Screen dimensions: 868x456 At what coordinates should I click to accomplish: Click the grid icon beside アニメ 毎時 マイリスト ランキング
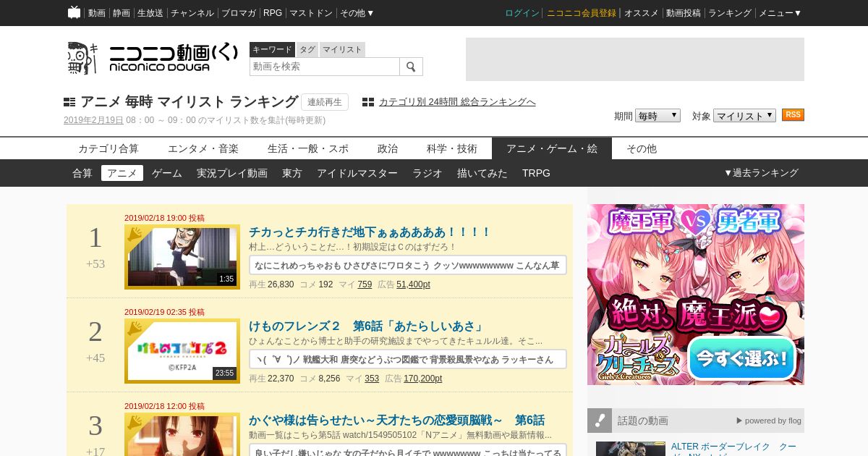point(69,102)
